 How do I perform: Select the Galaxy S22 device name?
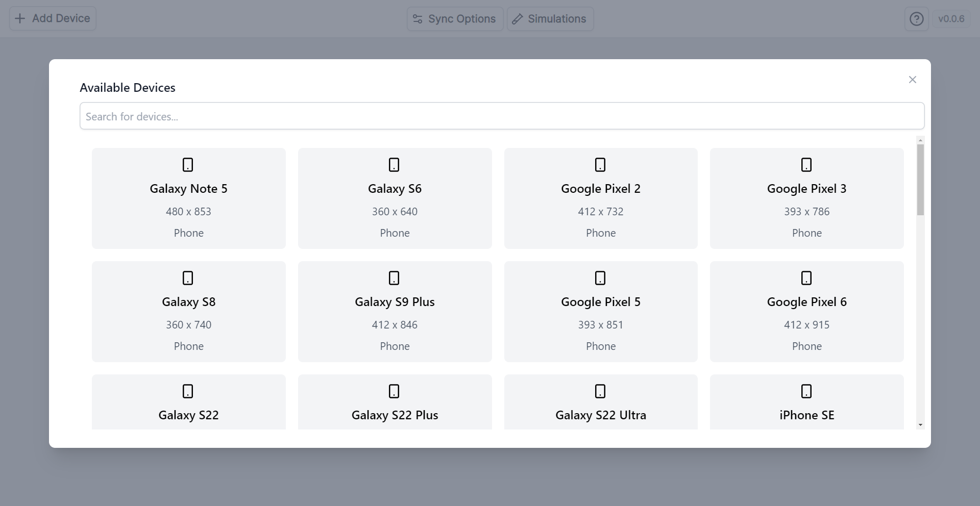[189, 415]
